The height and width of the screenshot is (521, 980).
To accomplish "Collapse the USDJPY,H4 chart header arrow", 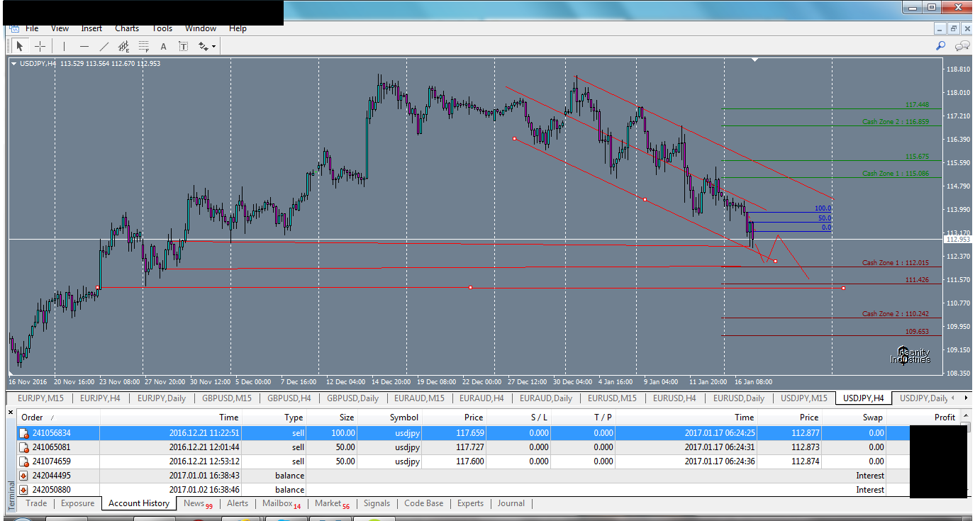I will [13, 63].
